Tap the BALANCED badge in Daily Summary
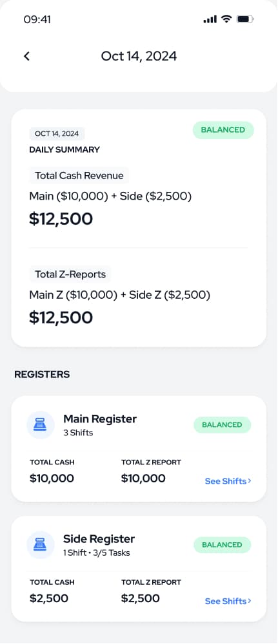 coord(223,130)
